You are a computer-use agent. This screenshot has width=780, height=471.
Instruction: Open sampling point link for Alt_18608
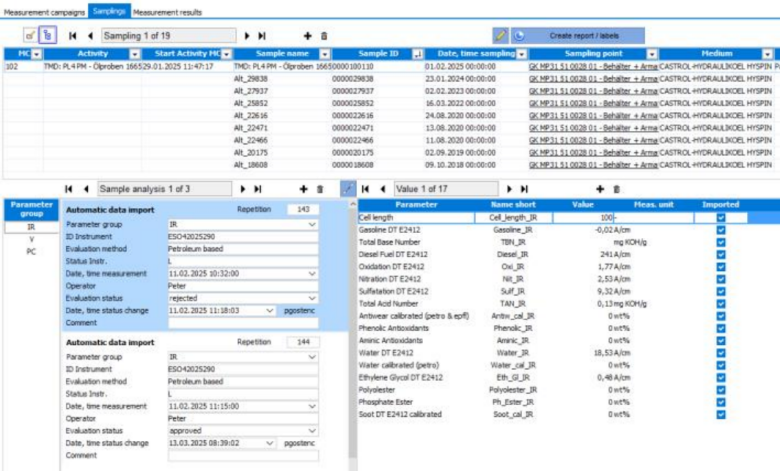coord(593,165)
